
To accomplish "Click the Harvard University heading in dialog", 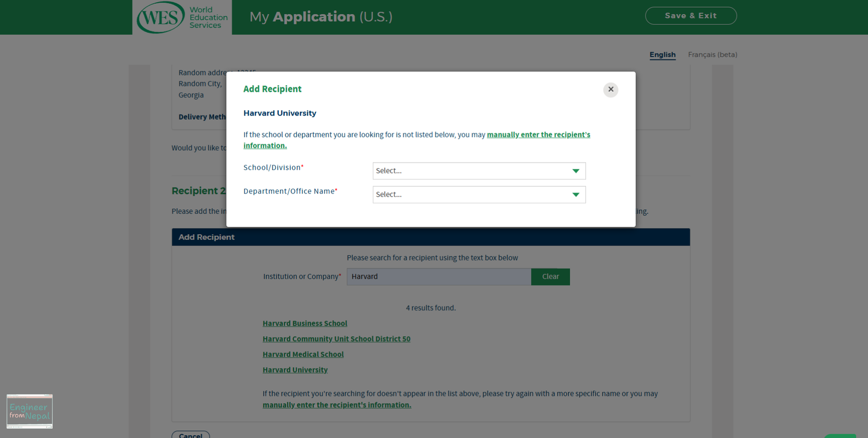I will click(280, 113).
